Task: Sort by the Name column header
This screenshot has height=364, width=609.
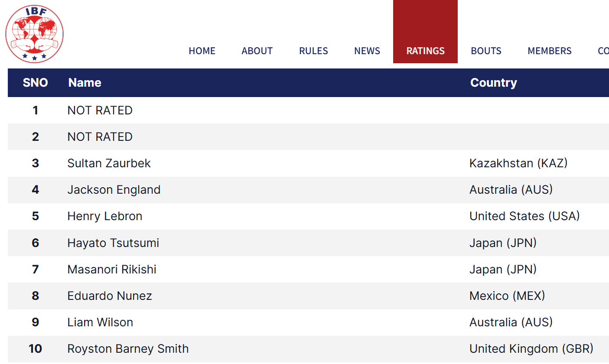Action: (x=85, y=83)
